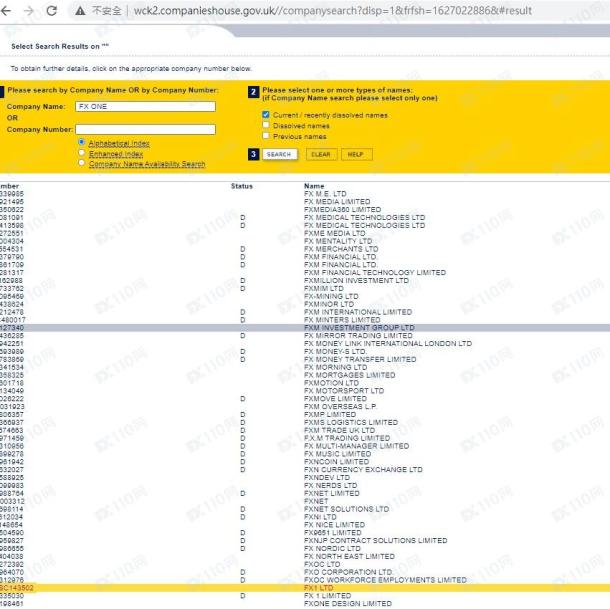Click FX MENTALITY LTD entry
Viewport: 610px width, 609px height.
pos(338,241)
